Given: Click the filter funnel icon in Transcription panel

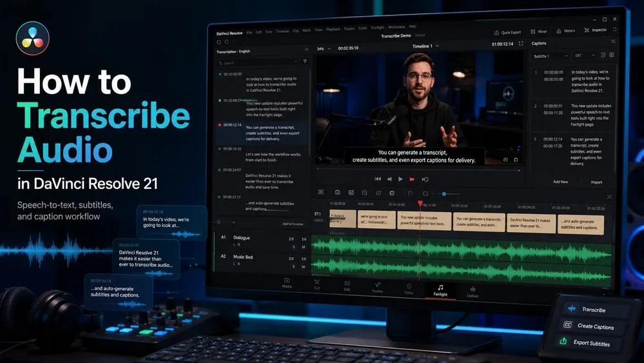Looking at the screenshot, I should pyautogui.click(x=305, y=61).
